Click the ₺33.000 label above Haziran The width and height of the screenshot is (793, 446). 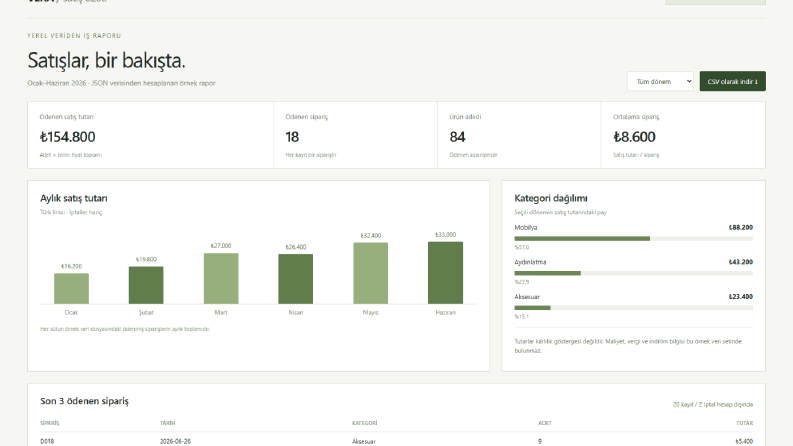[446, 235]
